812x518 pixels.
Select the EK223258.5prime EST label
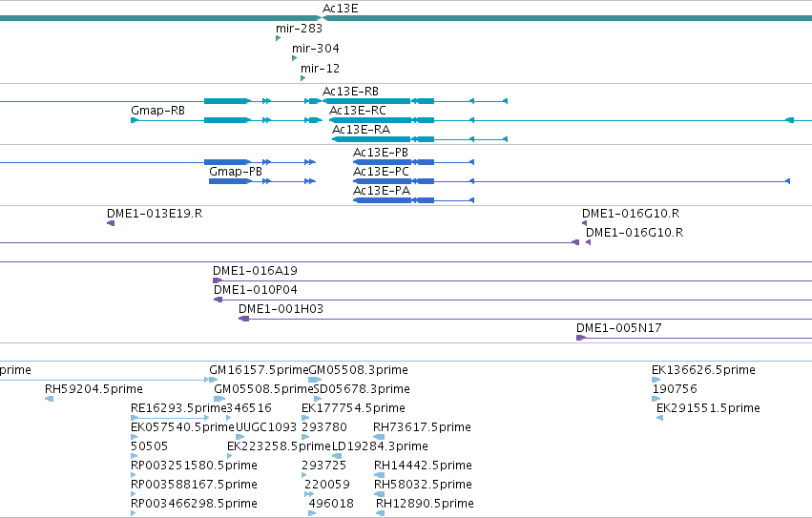(x=279, y=447)
